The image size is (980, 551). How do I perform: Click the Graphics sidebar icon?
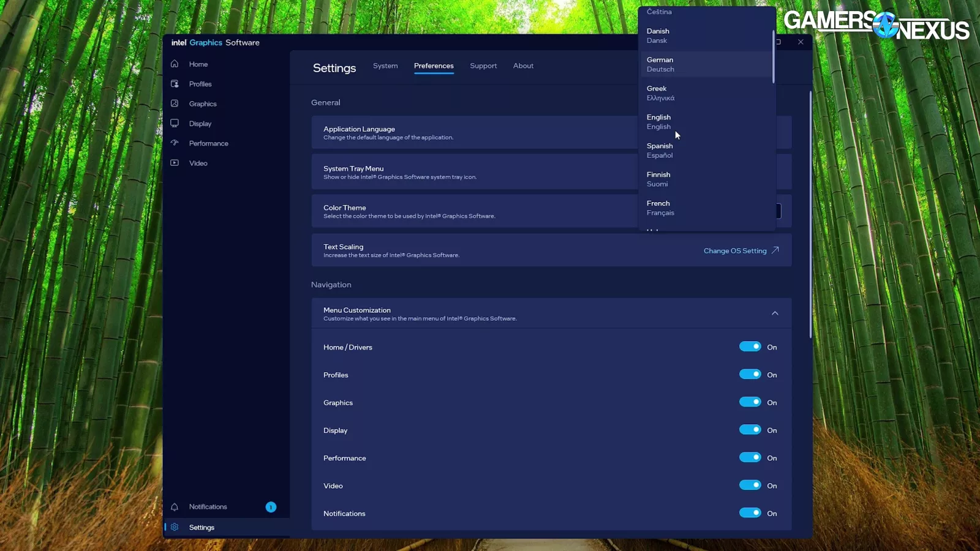(x=174, y=103)
